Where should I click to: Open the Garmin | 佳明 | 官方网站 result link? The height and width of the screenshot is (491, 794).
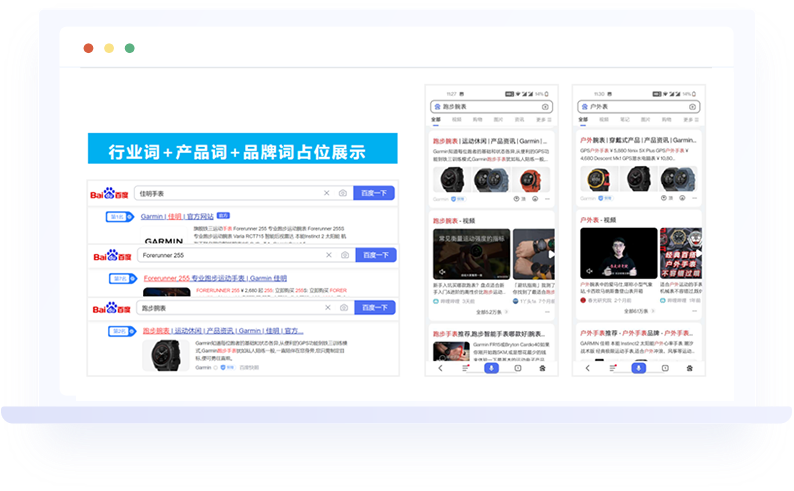(177, 217)
